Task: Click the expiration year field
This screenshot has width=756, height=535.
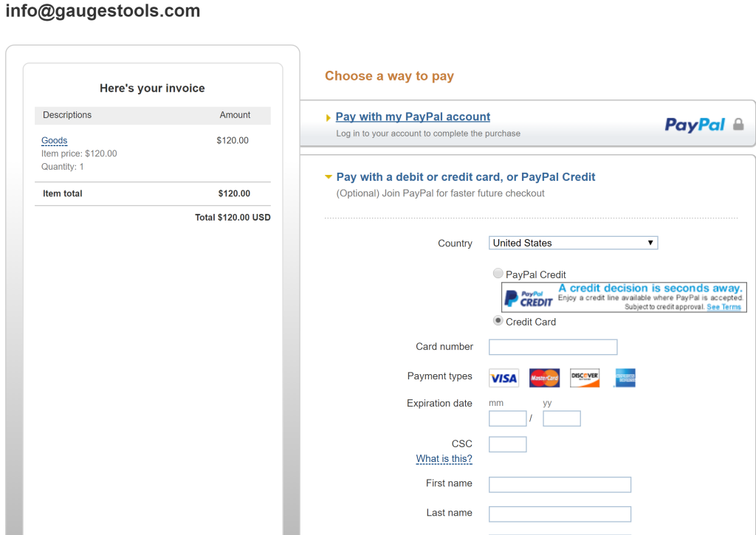Action: pos(562,419)
